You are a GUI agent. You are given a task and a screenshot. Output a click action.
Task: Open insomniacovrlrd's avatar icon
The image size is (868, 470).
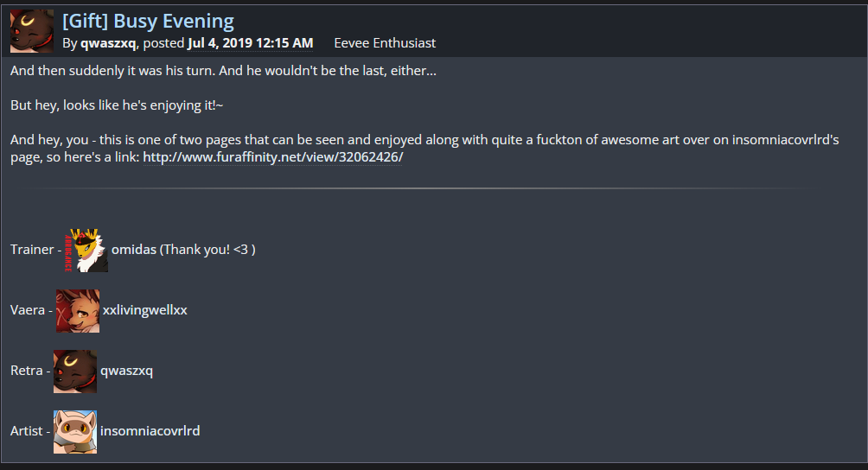[x=75, y=431]
